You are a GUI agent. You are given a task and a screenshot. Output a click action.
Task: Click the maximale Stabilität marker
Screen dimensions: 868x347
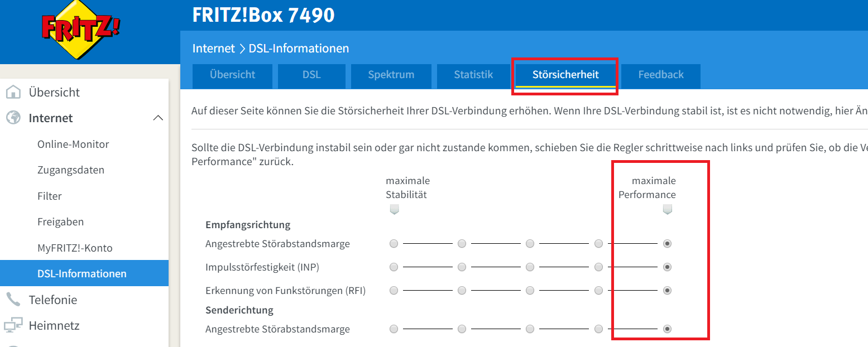point(394,210)
